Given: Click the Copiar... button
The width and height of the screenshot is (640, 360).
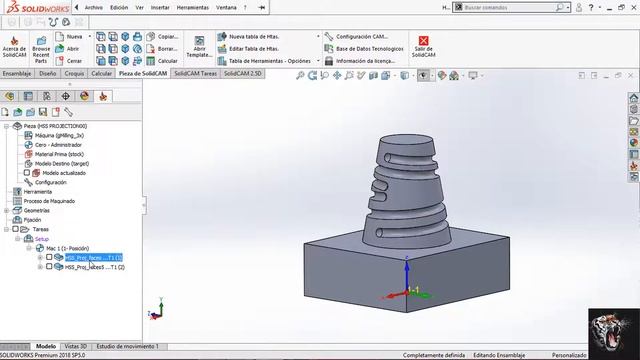Looking at the screenshot, I should pos(162,37).
